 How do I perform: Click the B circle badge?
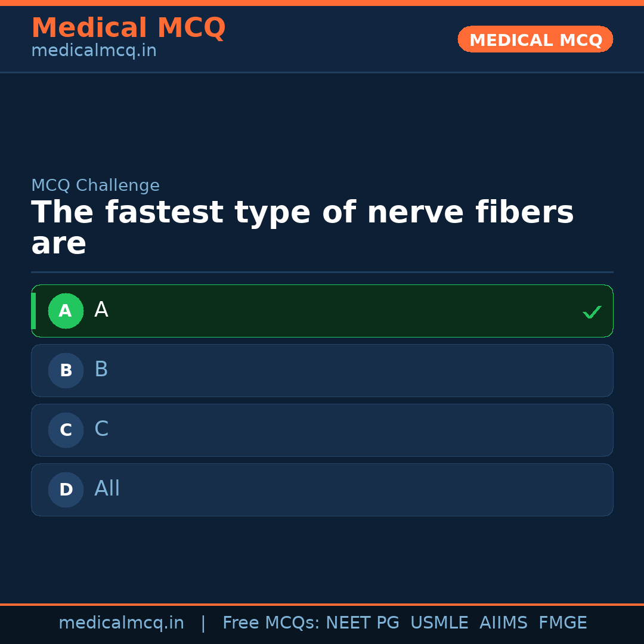66,370
